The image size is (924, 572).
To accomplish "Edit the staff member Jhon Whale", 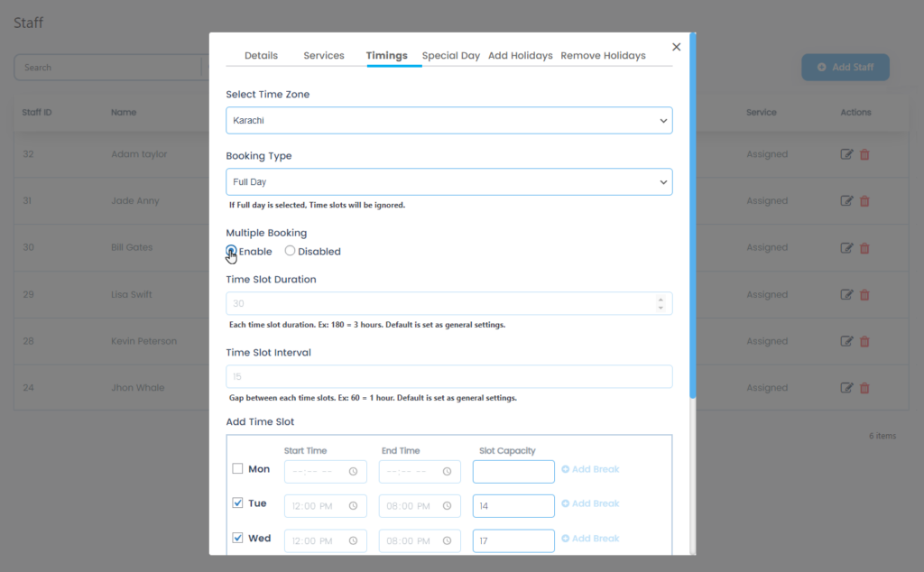I will pos(845,387).
